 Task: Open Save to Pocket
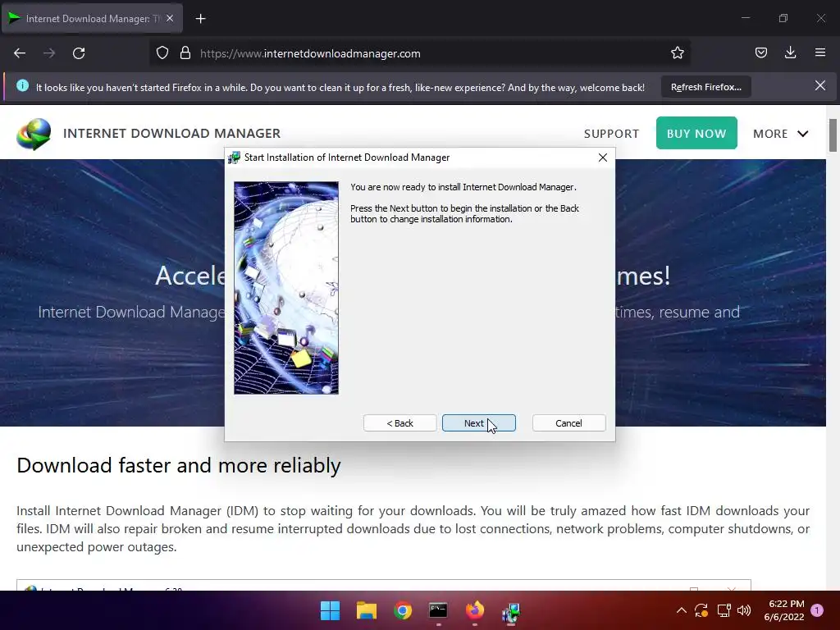coord(761,53)
